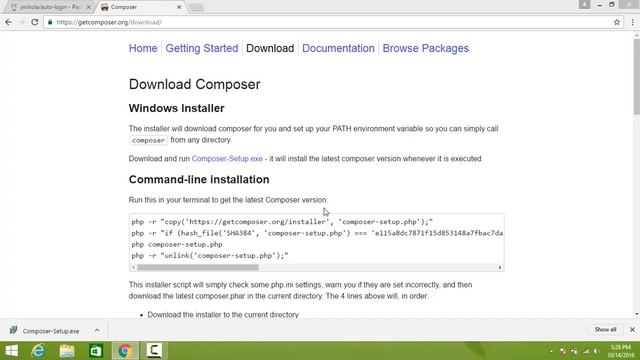This screenshot has height=360, width=640.
Task: Download the Composer-Setup.exe installer link
Action: click(x=227, y=158)
